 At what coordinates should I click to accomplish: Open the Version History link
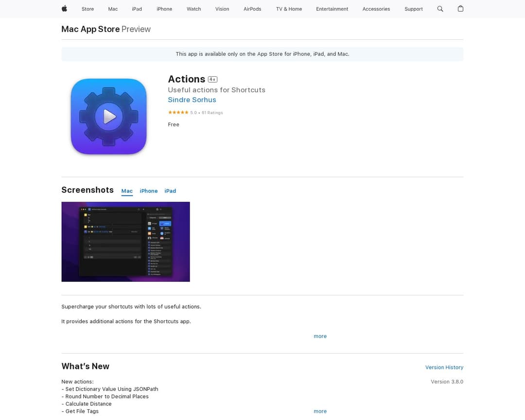(x=444, y=367)
